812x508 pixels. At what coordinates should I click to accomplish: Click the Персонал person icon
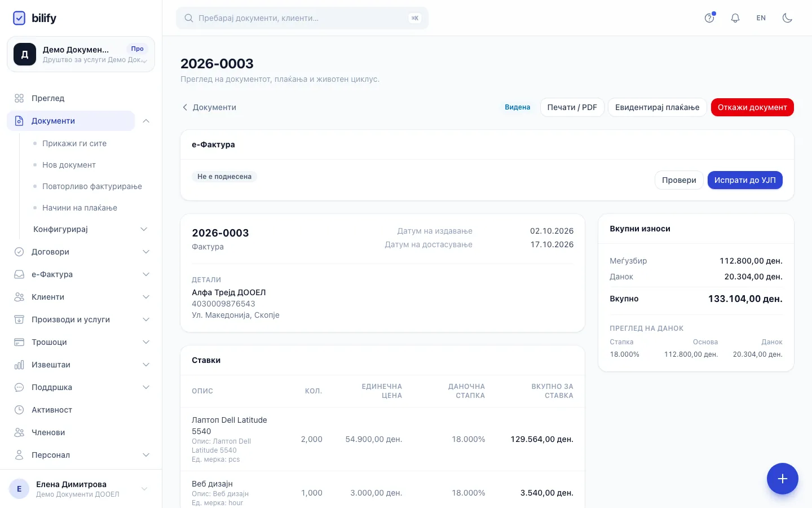(x=19, y=455)
